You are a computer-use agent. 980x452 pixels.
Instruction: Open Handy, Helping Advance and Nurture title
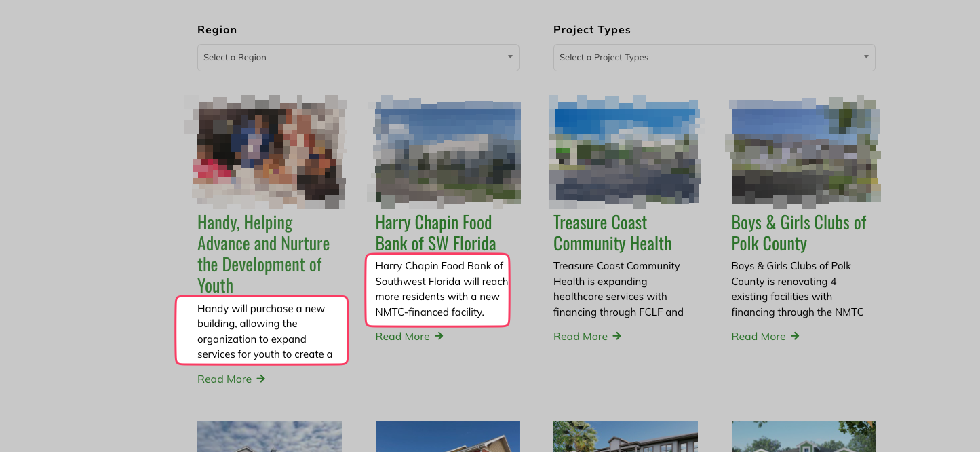tap(264, 254)
